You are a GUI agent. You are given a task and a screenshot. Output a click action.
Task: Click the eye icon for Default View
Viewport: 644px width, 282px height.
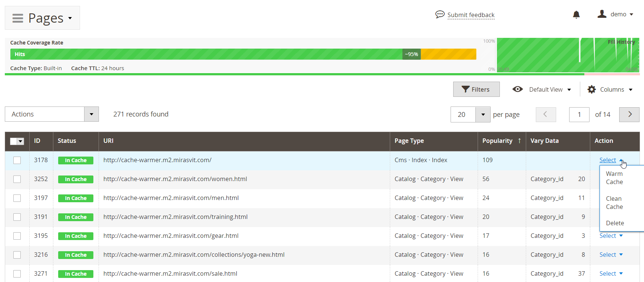coord(517,89)
